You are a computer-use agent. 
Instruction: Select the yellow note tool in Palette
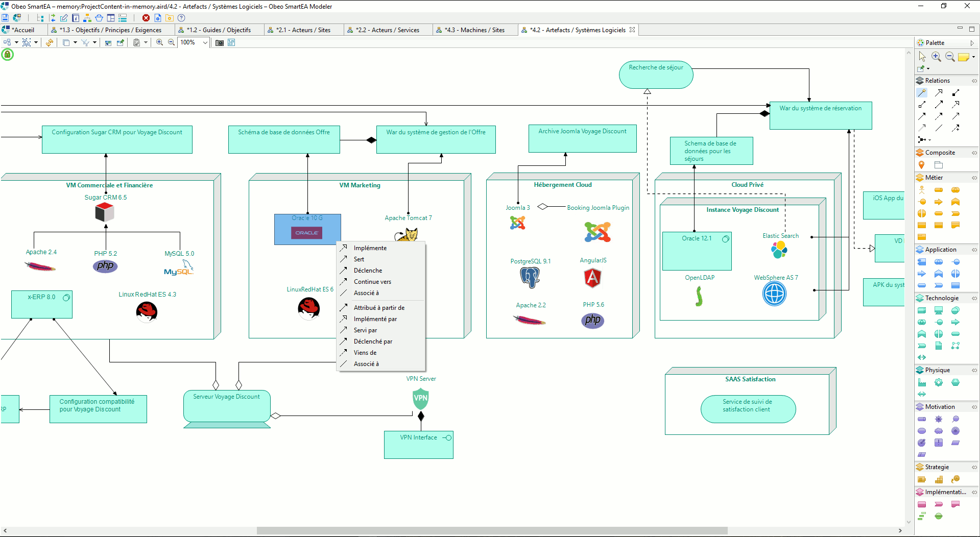964,57
